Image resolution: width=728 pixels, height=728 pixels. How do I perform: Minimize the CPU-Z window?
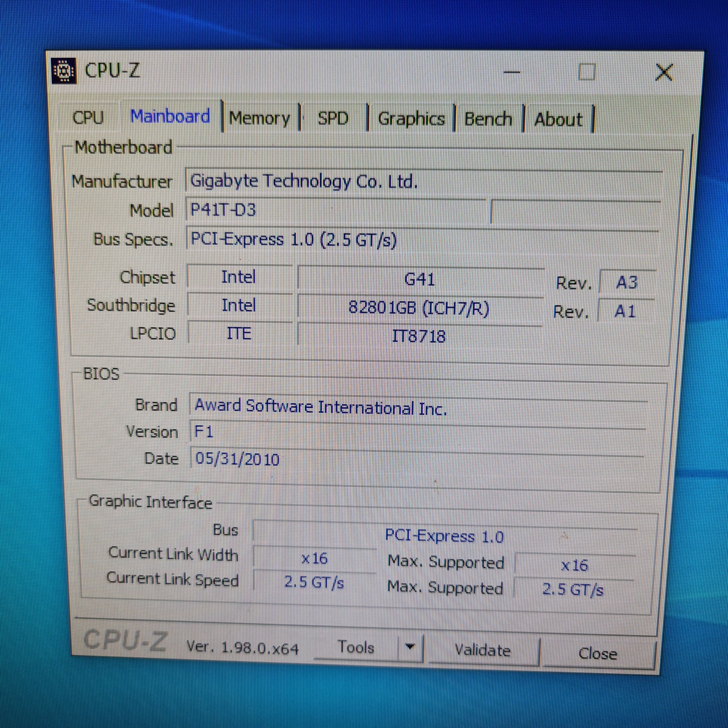point(512,72)
